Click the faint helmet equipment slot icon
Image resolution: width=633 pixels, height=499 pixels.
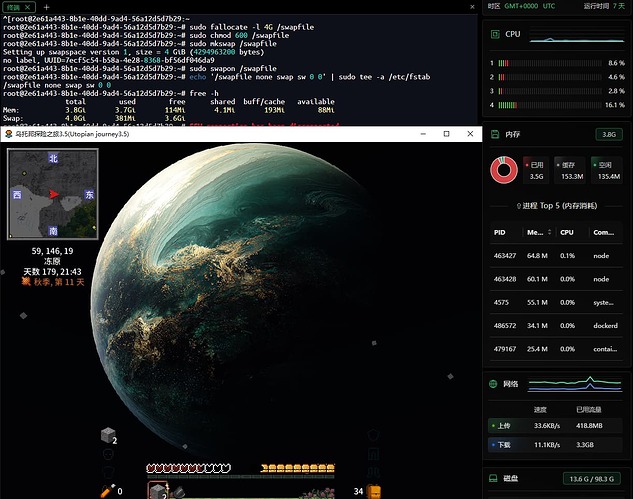[108, 454]
